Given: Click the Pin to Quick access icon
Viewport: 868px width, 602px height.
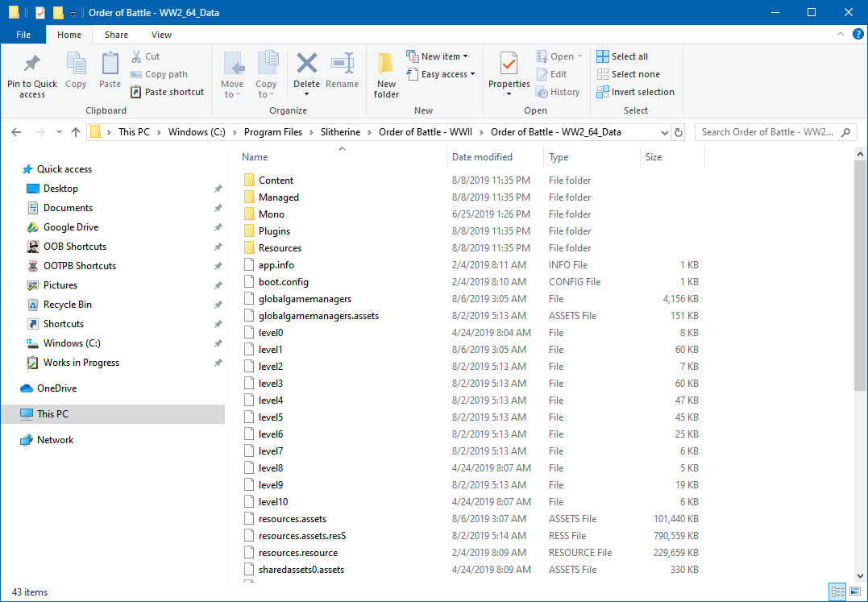Looking at the screenshot, I should coord(32,64).
